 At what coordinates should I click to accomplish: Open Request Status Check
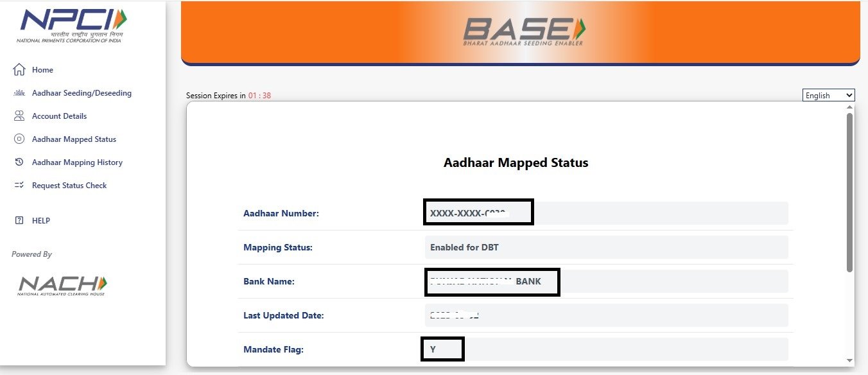[x=69, y=186]
